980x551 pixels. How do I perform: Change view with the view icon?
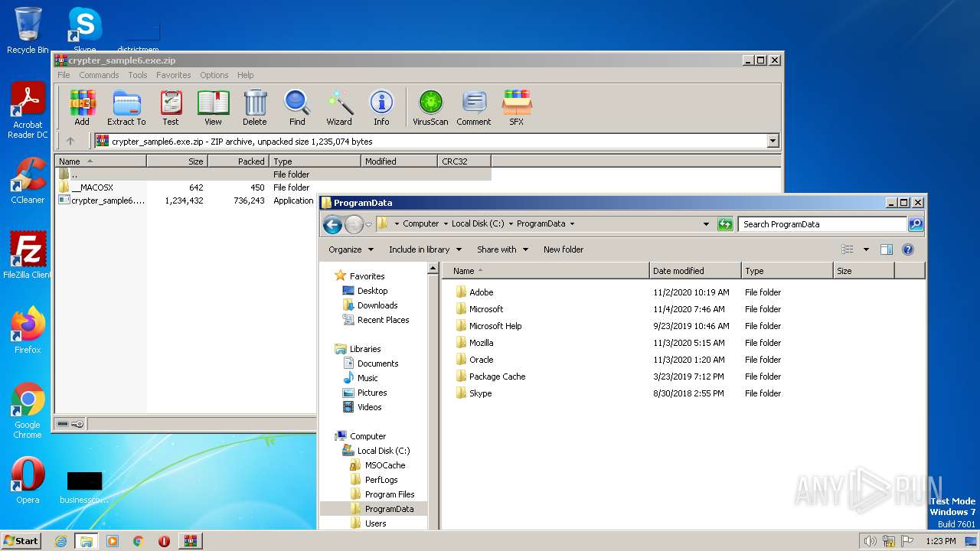848,249
